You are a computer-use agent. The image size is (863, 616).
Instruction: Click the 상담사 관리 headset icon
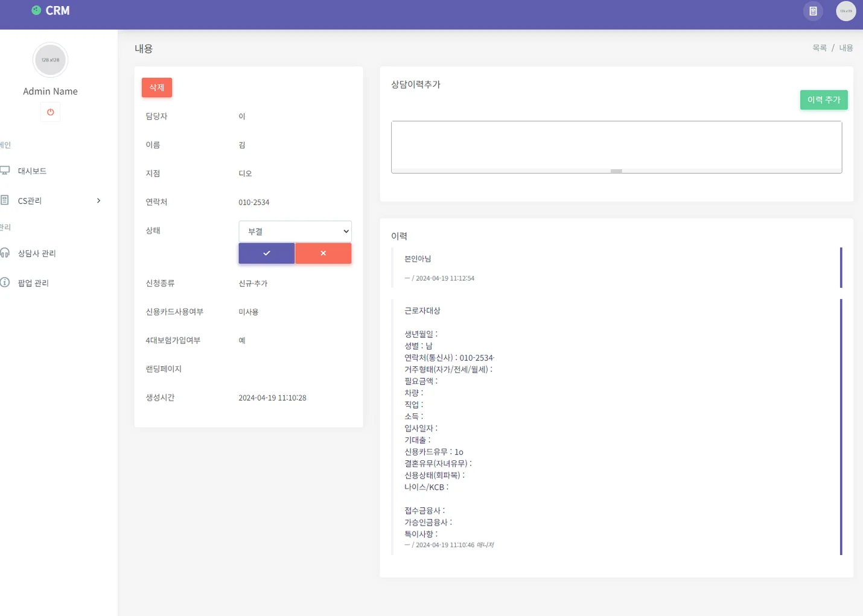(x=5, y=253)
